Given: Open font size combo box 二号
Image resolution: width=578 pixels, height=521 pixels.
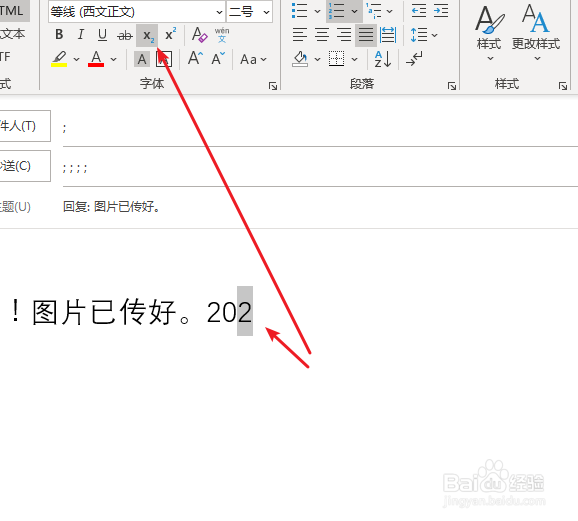Looking at the screenshot, I should [x=250, y=12].
